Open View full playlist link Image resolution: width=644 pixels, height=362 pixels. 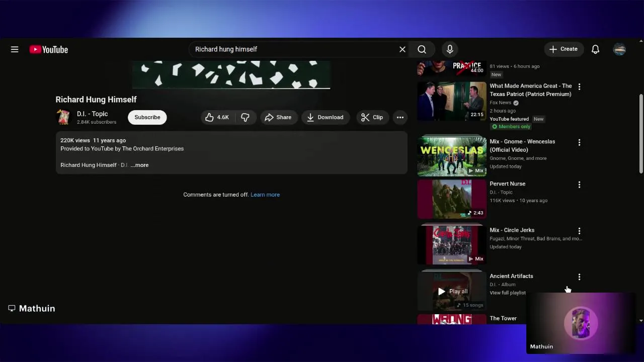tap(508, 293)
